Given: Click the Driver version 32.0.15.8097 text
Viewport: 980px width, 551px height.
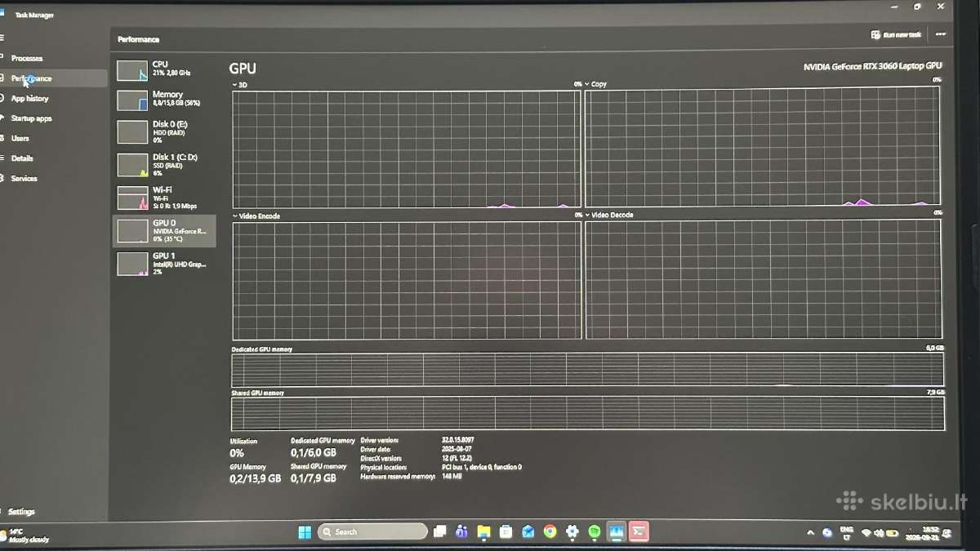Looking at the screenshot, I should pos(458,440).
